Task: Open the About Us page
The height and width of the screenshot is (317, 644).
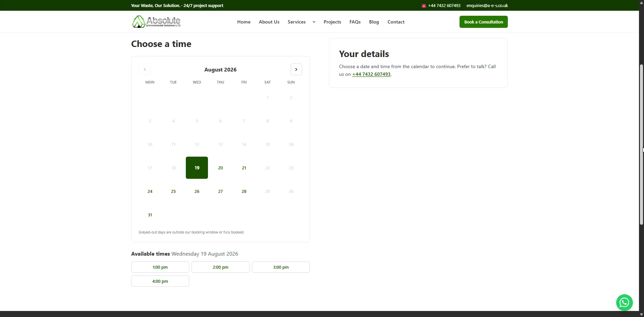Action: coord(269,22)
